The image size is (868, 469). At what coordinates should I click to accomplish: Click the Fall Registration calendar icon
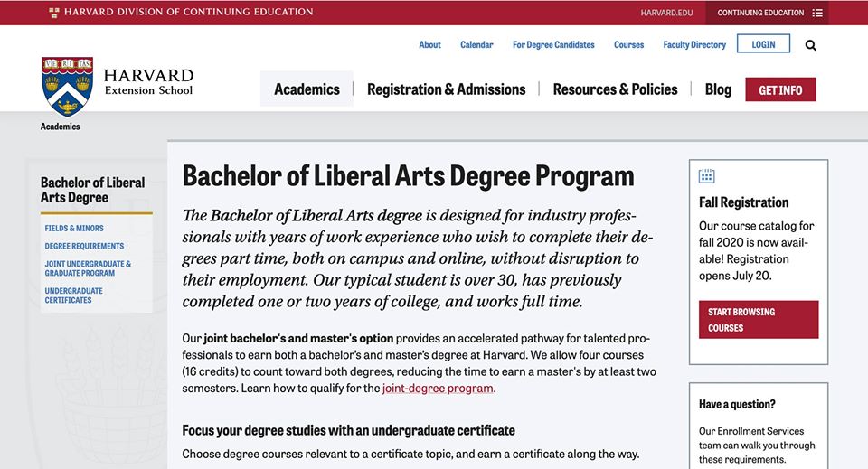click(707, 176)
